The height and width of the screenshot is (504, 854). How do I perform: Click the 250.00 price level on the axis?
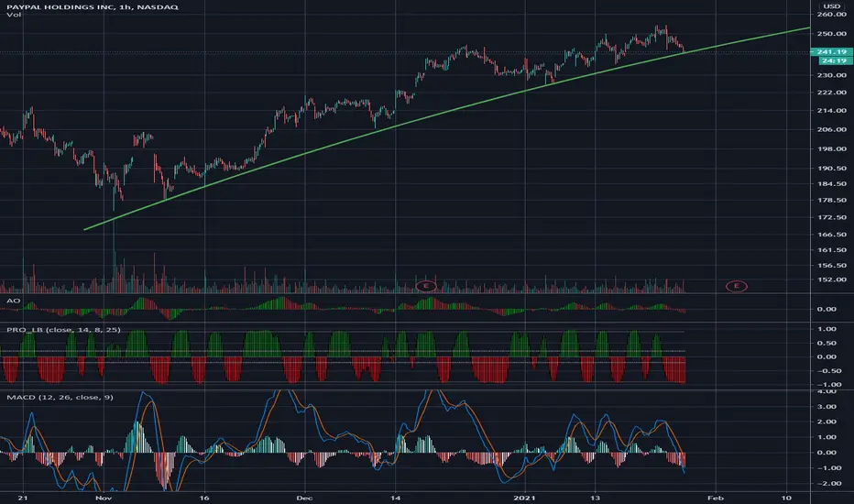click(x=832, y=34)
